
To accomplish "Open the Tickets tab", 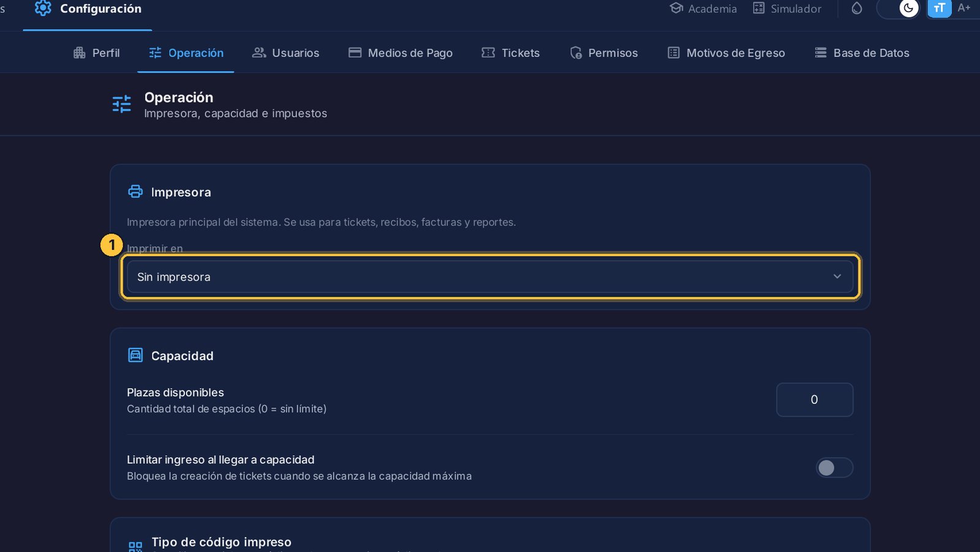I will (511, 53).
